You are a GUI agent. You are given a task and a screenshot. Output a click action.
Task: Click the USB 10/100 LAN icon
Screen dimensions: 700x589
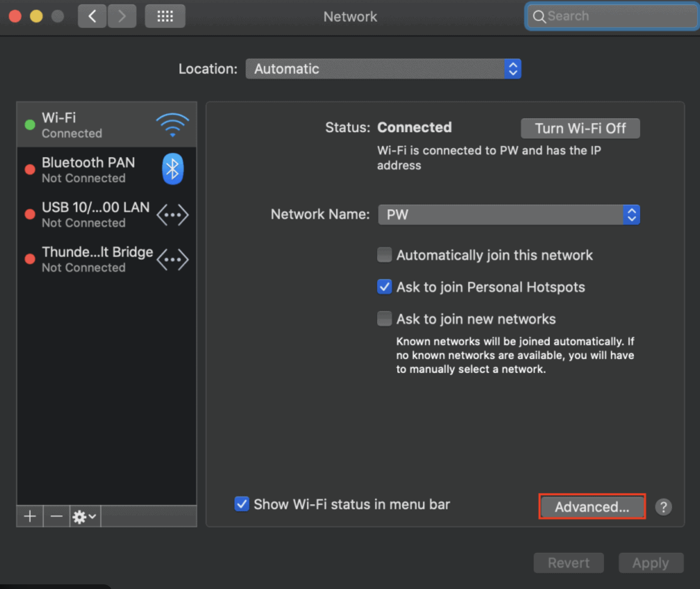173,214
